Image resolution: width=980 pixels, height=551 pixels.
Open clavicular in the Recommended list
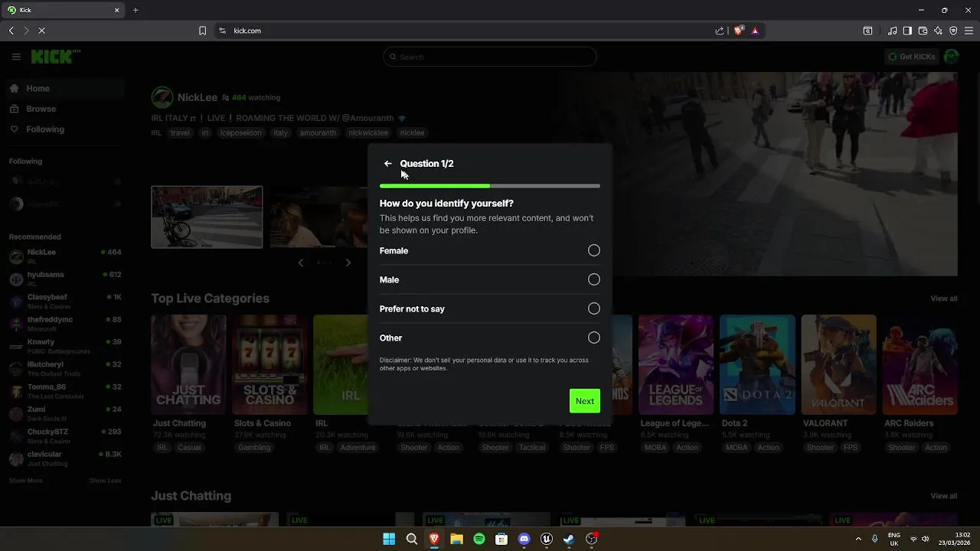[65, 458]
